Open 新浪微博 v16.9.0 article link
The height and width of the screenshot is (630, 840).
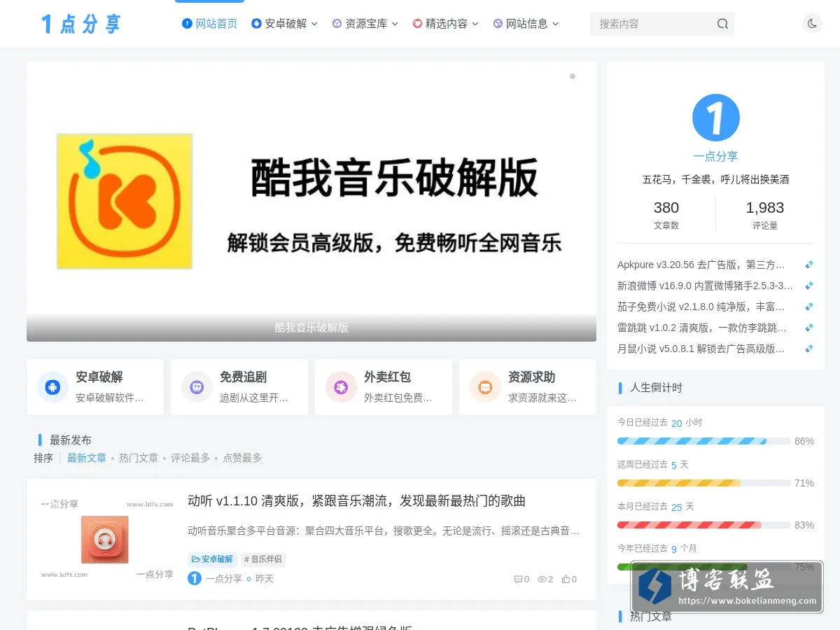click(706, 286)
